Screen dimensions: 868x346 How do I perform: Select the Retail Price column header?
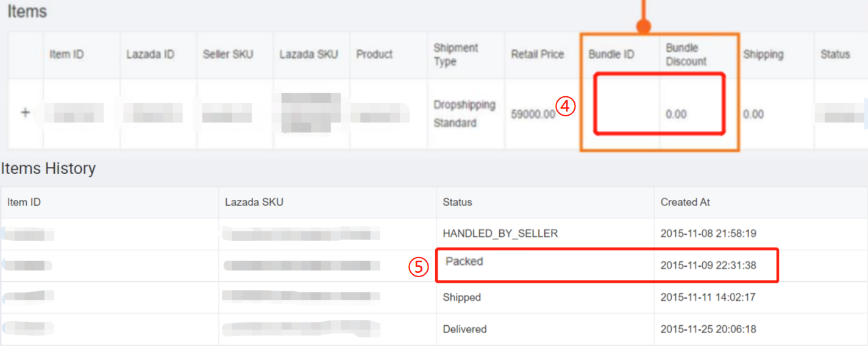(x=538, y=54)
